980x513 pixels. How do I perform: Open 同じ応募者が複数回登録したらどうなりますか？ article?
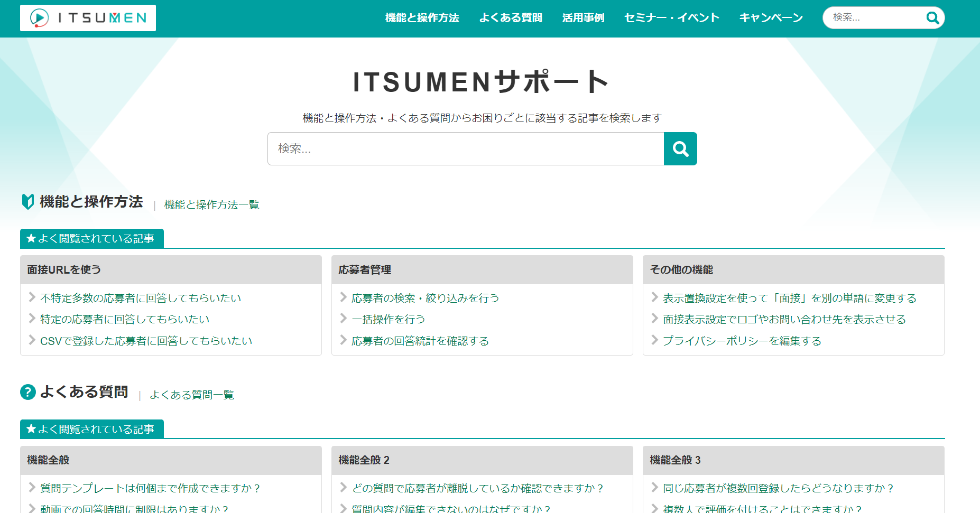(x=779, y=488)
